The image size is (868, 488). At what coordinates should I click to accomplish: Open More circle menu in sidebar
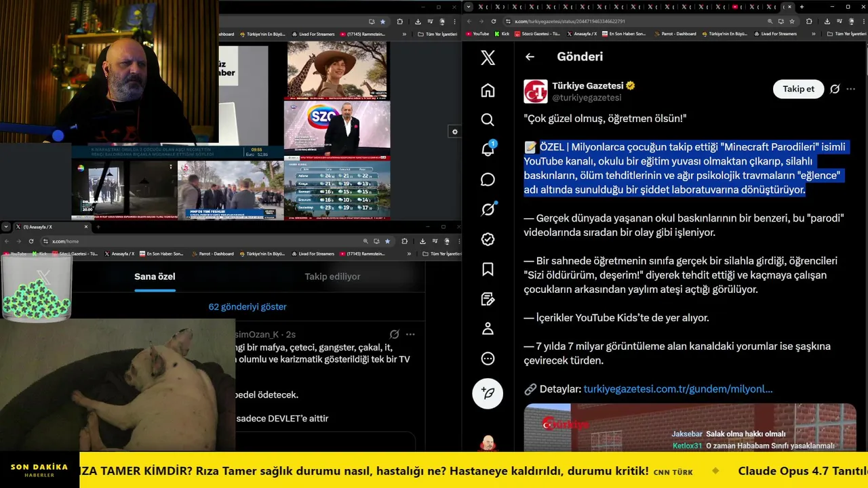click(488, 359)
